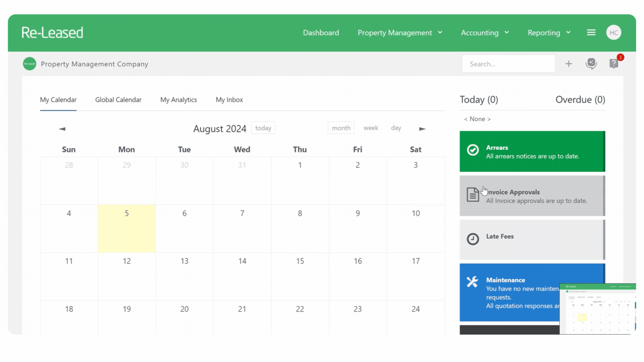Viewport: 644px width, 362px height.
Task: Switch to My Analytics tab
Action: coord(178,100)
